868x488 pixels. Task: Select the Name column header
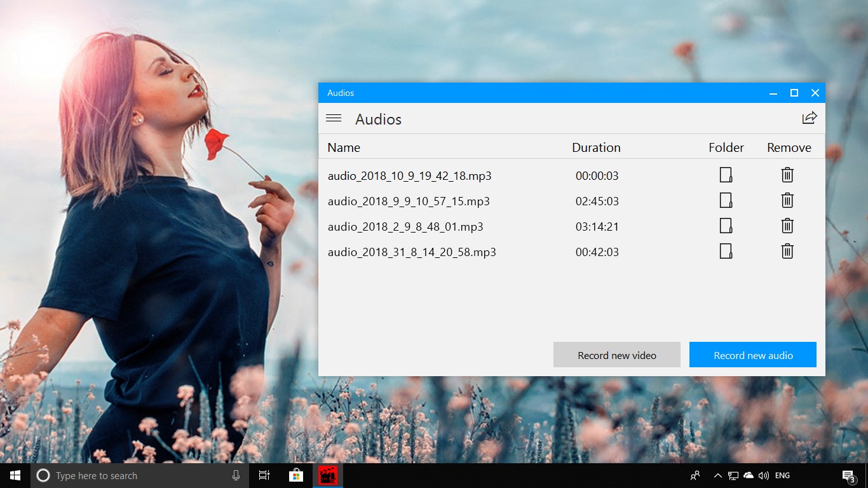click(x=343, y=147)
